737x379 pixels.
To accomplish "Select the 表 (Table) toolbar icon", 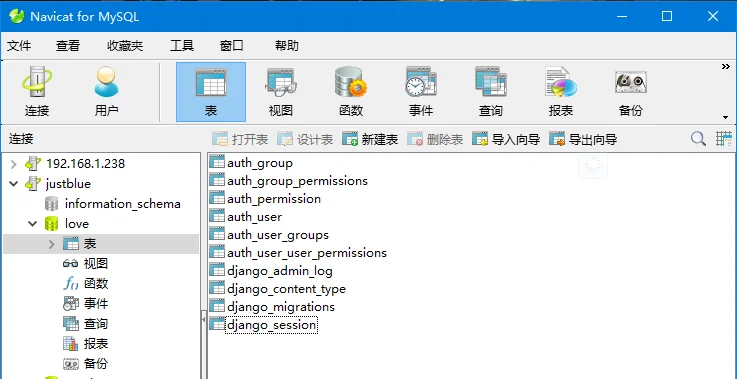I will click(x=211, y=92).
